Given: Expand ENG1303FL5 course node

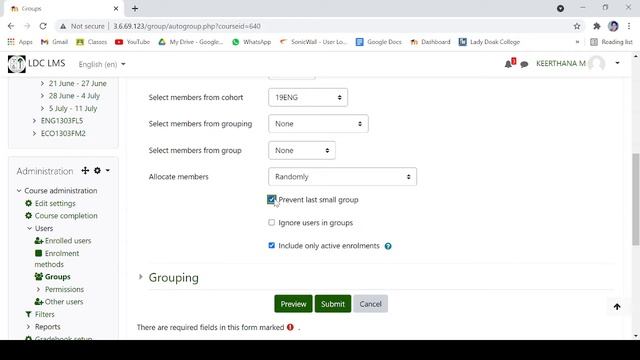Looking at the screenshot, I should pyautogui.click(x=34, y=121).
